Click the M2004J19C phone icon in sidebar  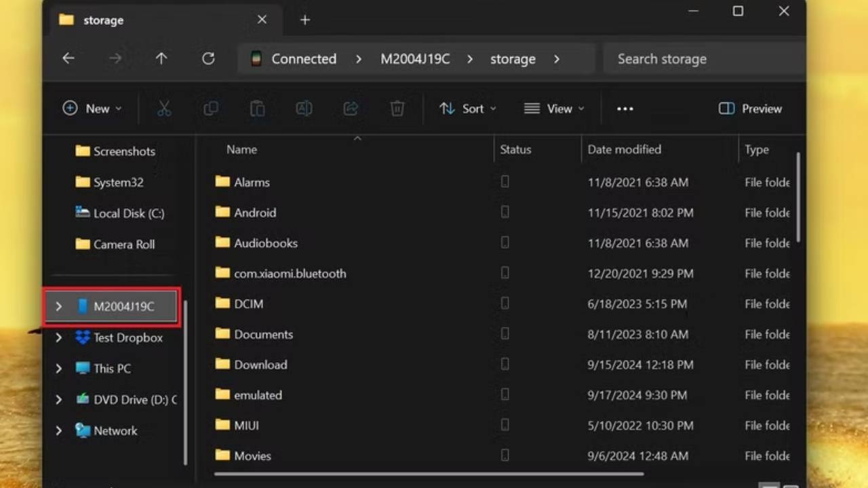[x=83, y=306]
